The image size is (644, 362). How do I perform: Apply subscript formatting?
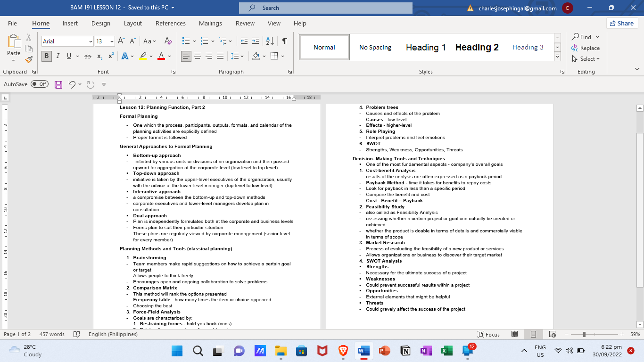[x=99, y=56]
